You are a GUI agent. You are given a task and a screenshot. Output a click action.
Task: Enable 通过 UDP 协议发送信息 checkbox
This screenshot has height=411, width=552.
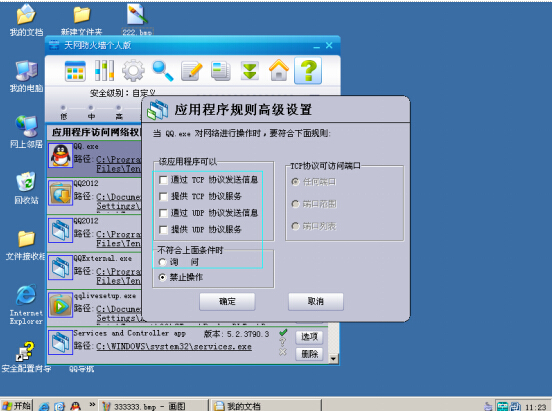pos(163,213)
